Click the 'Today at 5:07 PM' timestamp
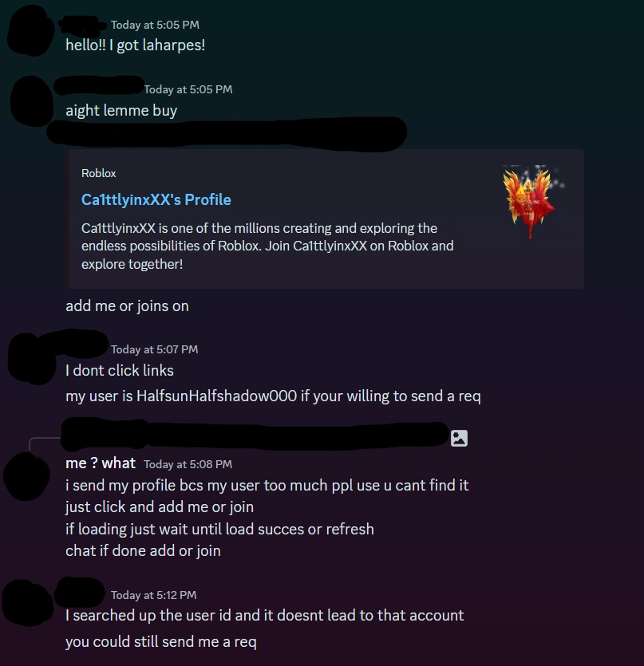This screenshot has height=666, width=644. tap(154, 349)
